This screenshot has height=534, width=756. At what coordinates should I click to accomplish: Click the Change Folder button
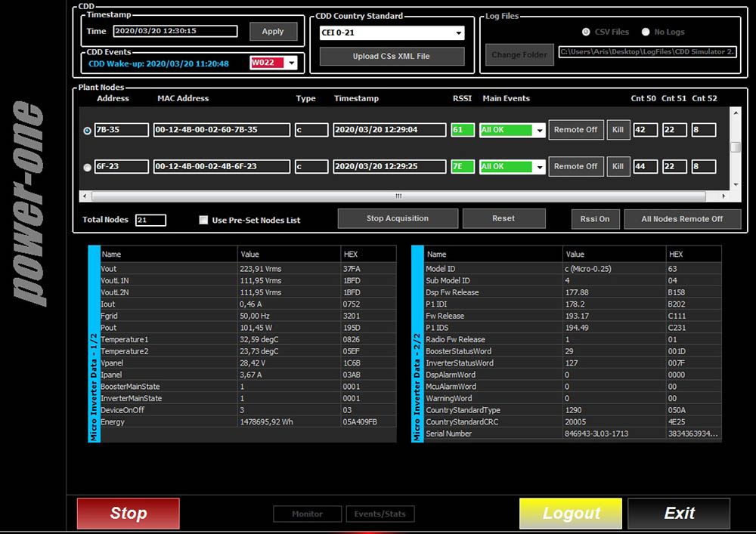[x=519, y=55]
